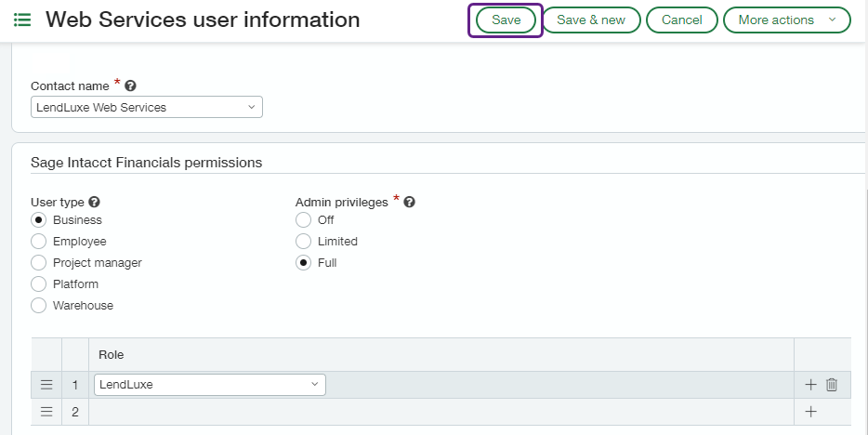
Task: Add a row after role row 1
Action: [x=810, y=385]
